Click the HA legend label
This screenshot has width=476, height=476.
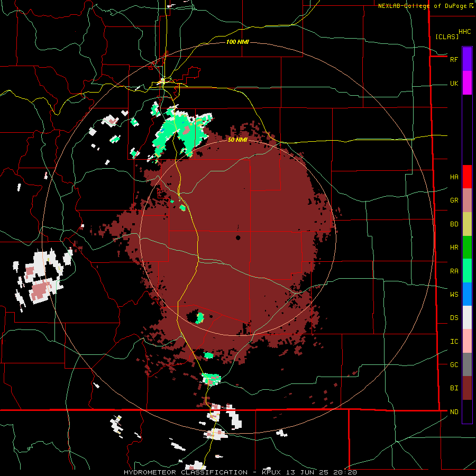click(x=454, y=177)
